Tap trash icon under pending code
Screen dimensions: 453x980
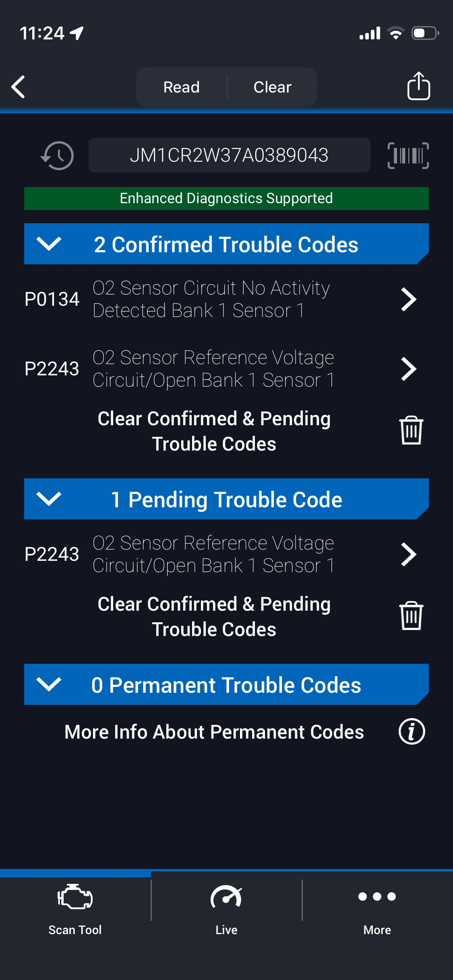[x=411, y=616]
